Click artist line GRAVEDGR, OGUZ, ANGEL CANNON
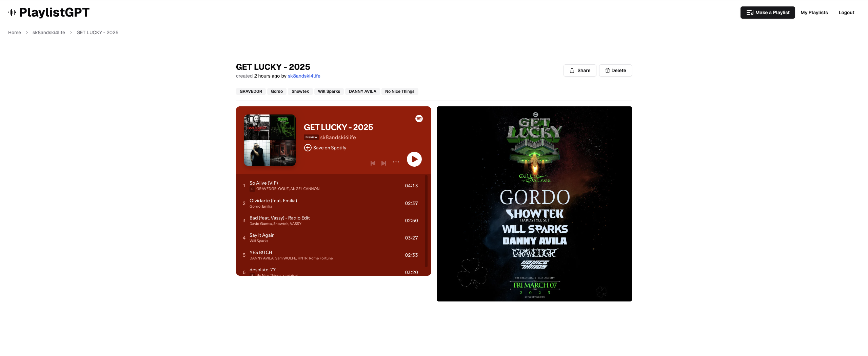This screenshot has width=868, height=356. point(288,189)
